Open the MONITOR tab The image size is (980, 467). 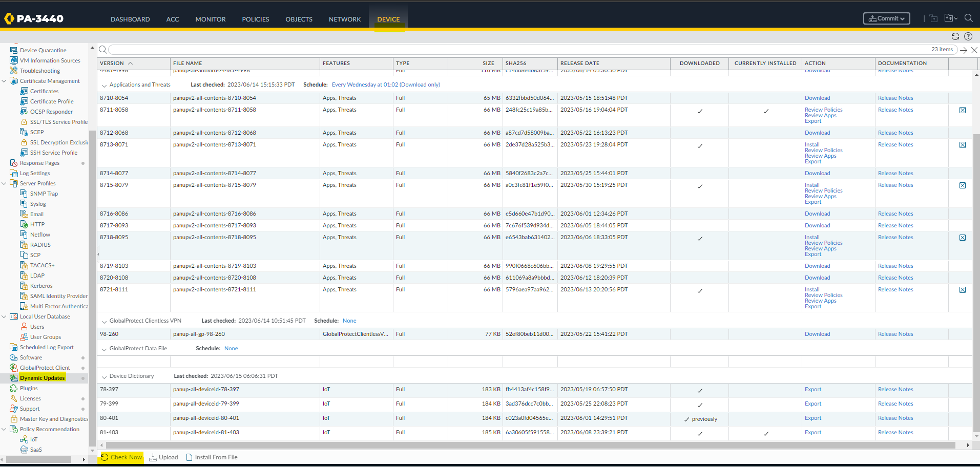point(210,19)
